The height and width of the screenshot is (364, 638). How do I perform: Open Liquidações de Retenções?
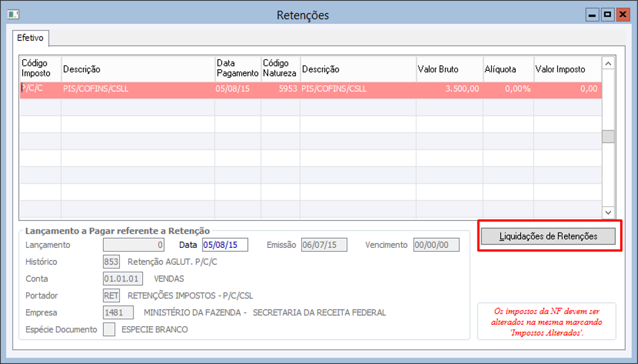coord(548,236)
